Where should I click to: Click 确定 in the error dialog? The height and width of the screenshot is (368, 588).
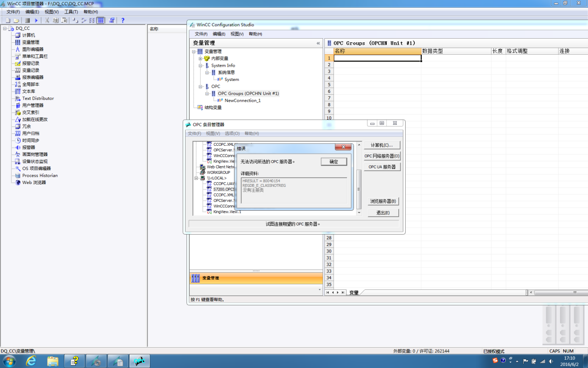[x=334, y=162]
